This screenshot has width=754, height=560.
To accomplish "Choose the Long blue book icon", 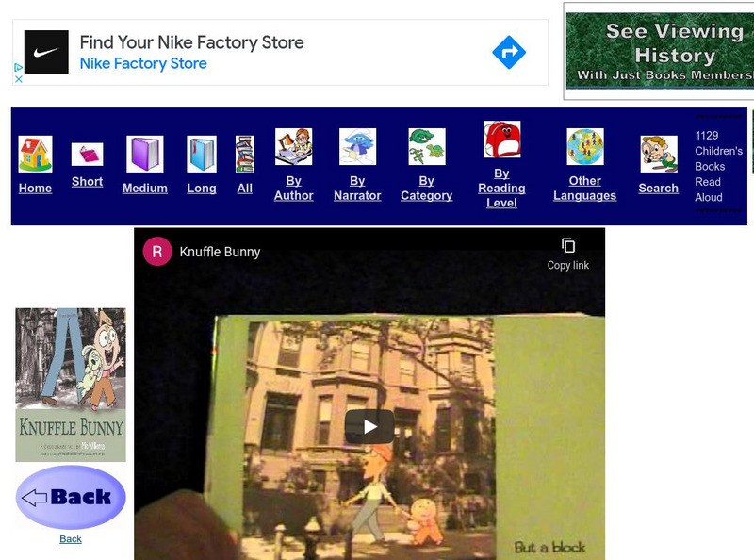I will click(x=202, y=154).
